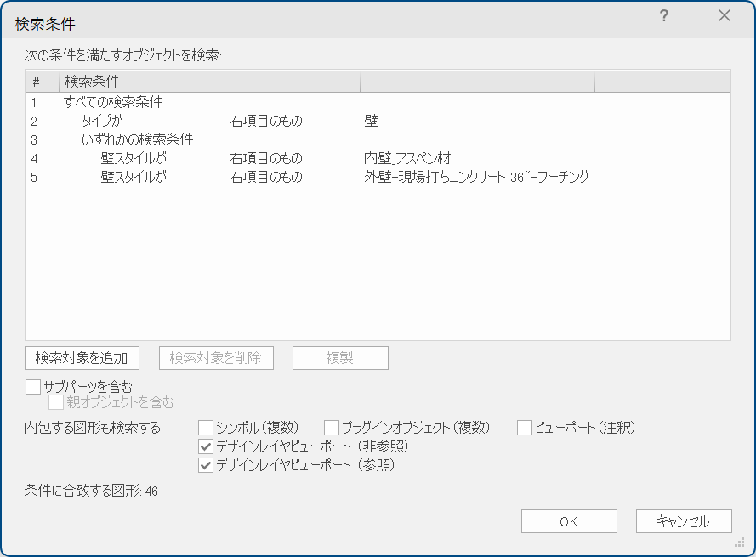Uncheck デザインレイヤビューポート (参照) checkbox

click(206, 465)
